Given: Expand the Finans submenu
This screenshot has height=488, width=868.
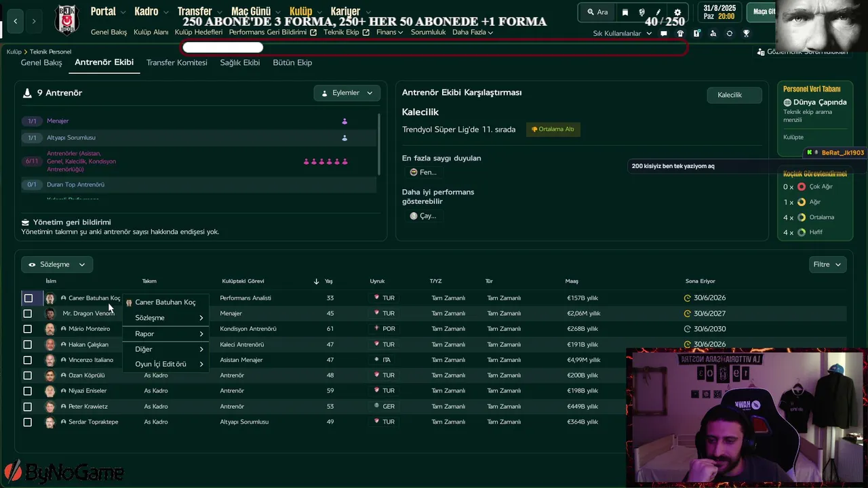Looking at the screenshot, I should tap(390, 33).
